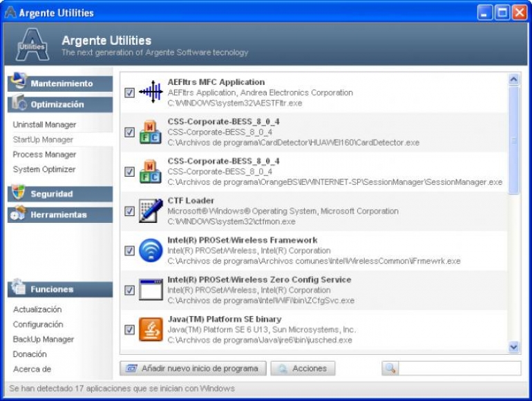Select the AEFltrs MFC Application title
Image resolution: width=532 pixels, height=401 pixels.
coord(216,82)
